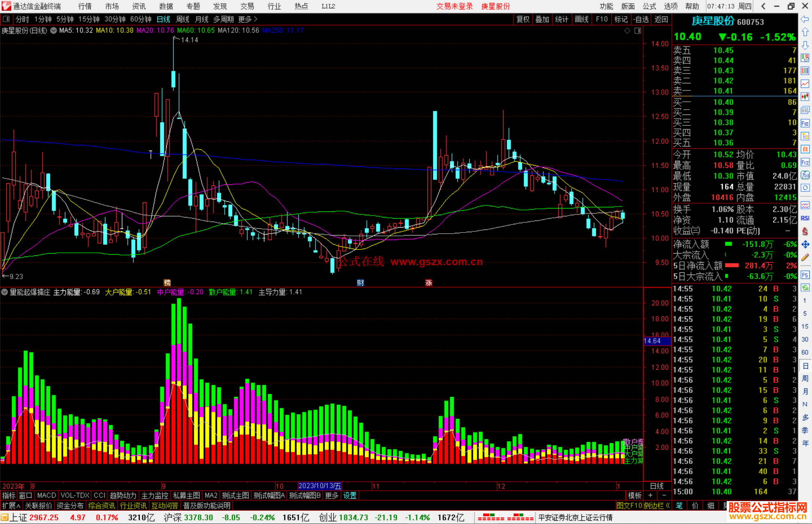Switch to VOL-TDX indicator tab
The width and height of the screenshot is (812, 524).
click(x=75, y=495)
